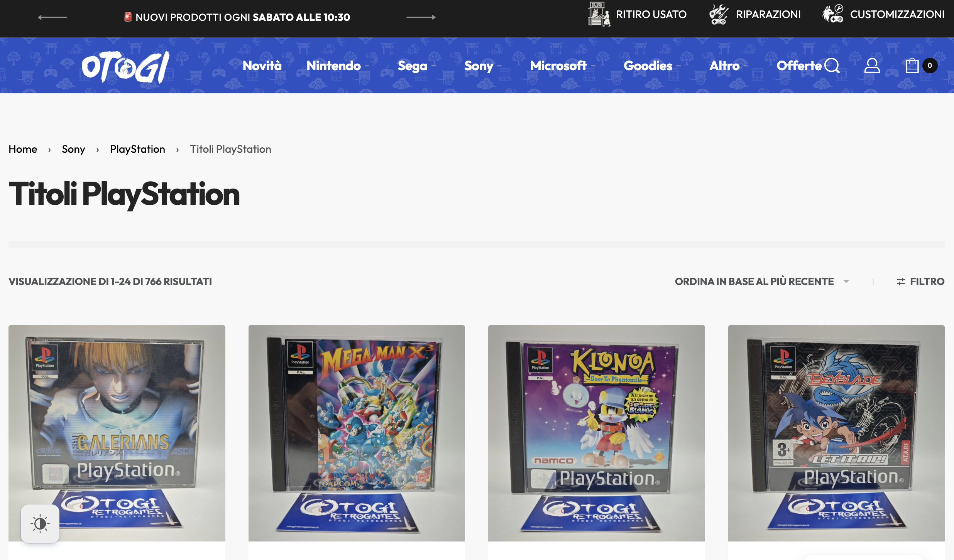Open the Novità menu item
Image resolution: width=954 pixels, height=560 pixels.
click(262, 66)
